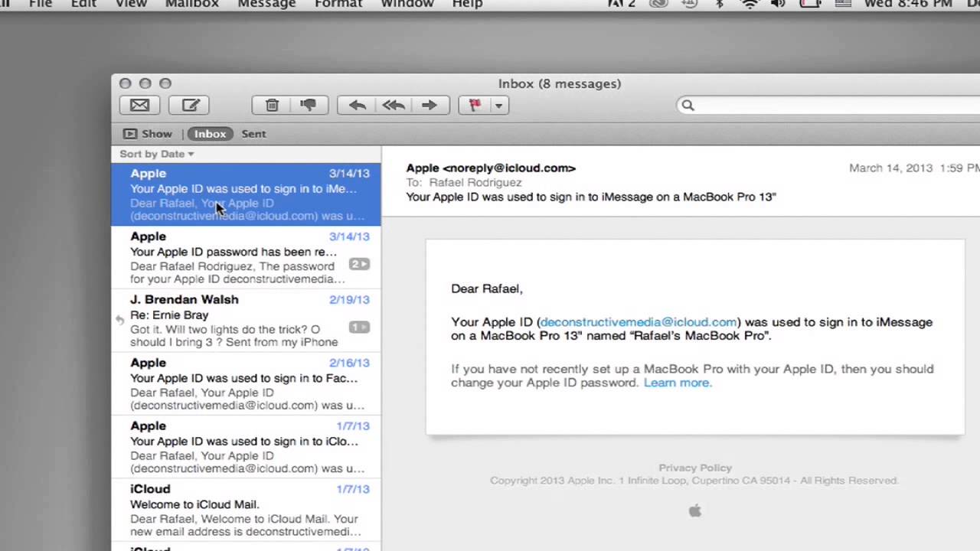
Task: Click replied arrow icon beside Brendan Walsh email
Action: tap(120, 320)
